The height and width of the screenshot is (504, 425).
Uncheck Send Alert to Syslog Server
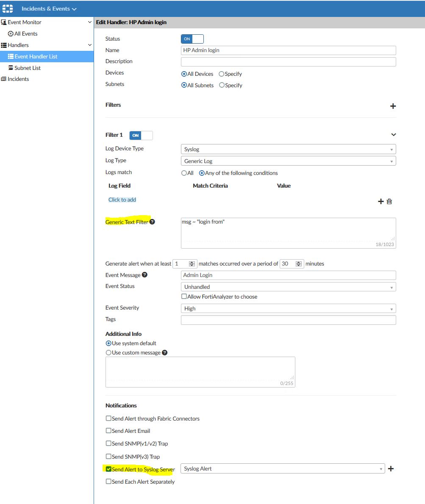coord(108,469)
